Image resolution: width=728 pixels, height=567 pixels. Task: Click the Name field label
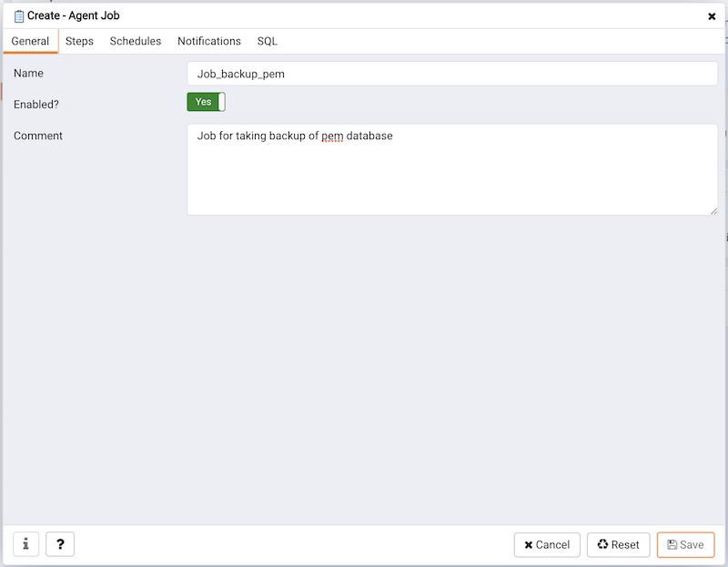[28, 74]
